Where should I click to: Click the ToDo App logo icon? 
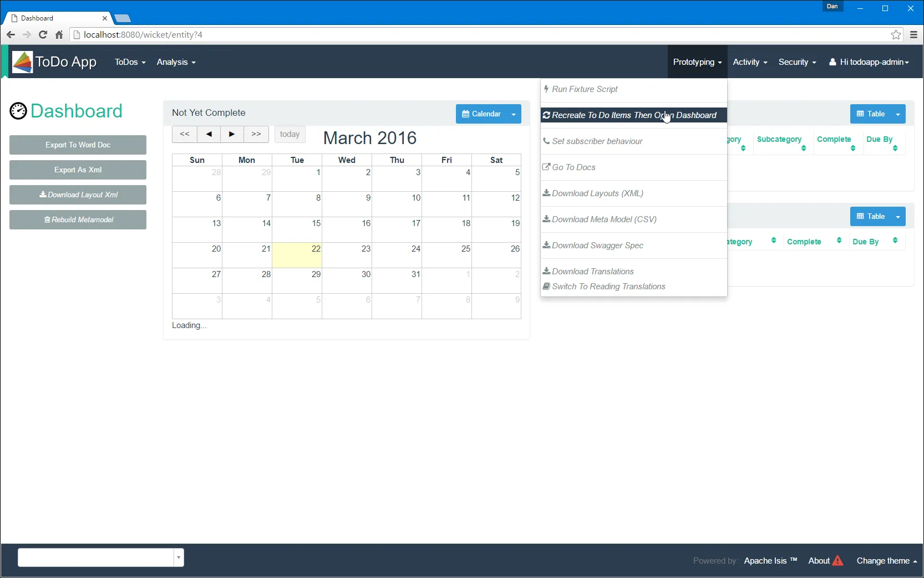pyautogui.click(x=23, y=62)
